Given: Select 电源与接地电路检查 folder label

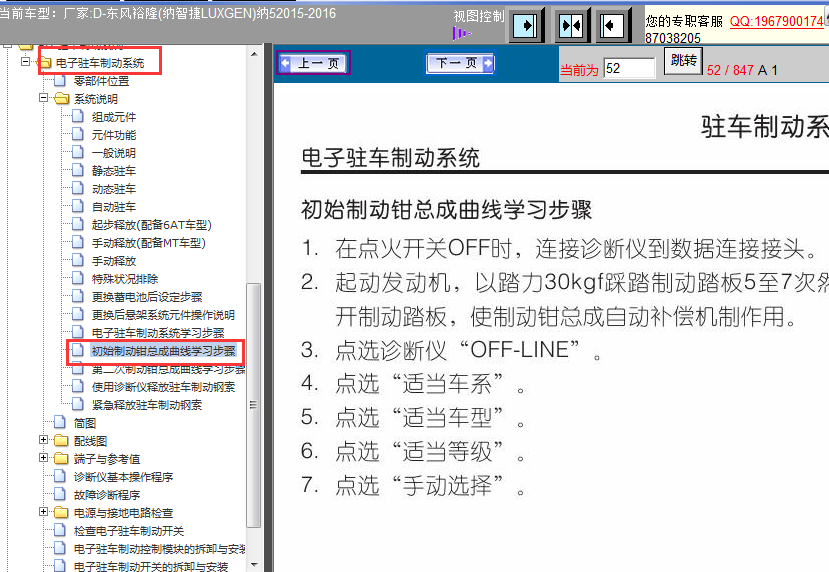Looking at the screenshot, I should point(123,512).
